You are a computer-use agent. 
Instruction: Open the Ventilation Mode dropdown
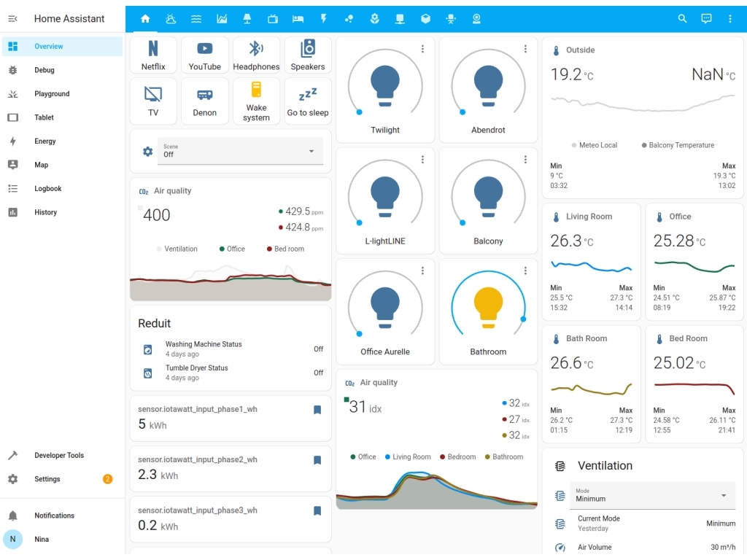(x=651, y=495)
